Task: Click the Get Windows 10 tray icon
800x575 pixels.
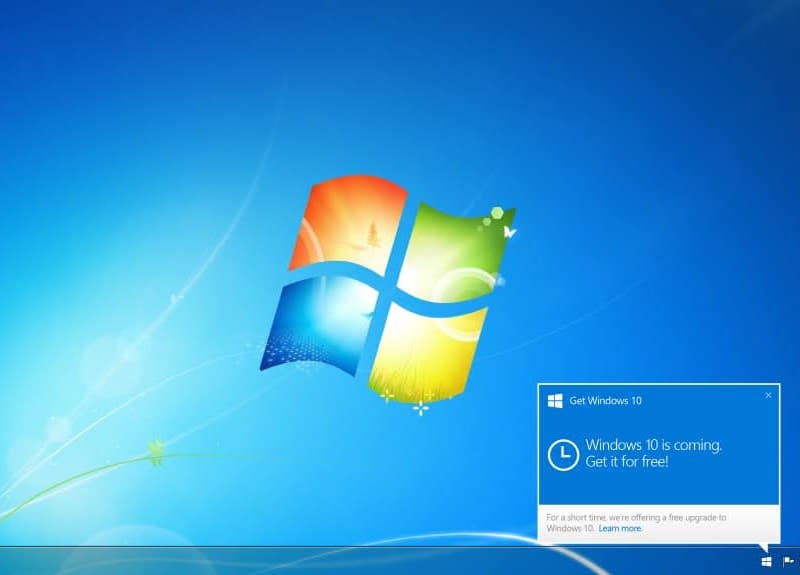Action: tap(766, 562)
